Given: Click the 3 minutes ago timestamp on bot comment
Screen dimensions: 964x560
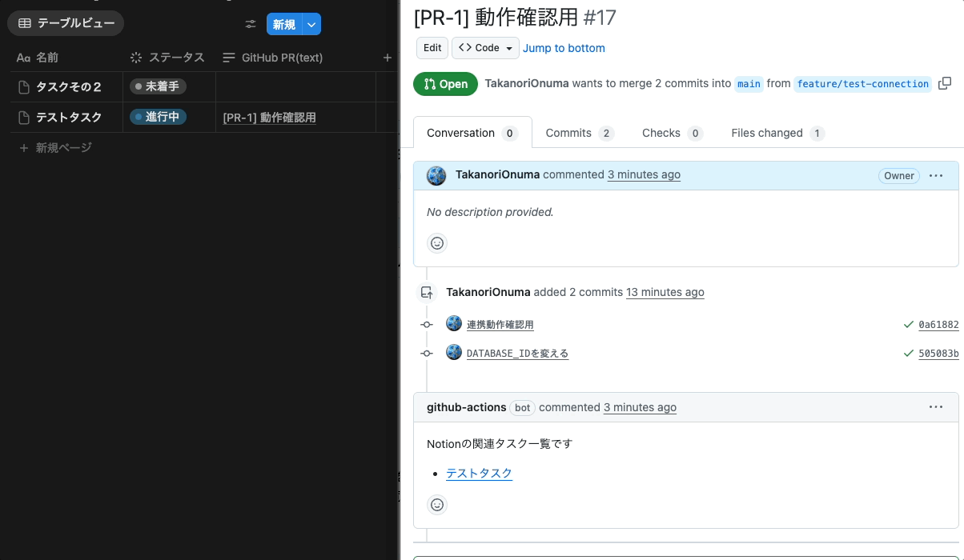Looking at the screenshot, I should 640,407.
